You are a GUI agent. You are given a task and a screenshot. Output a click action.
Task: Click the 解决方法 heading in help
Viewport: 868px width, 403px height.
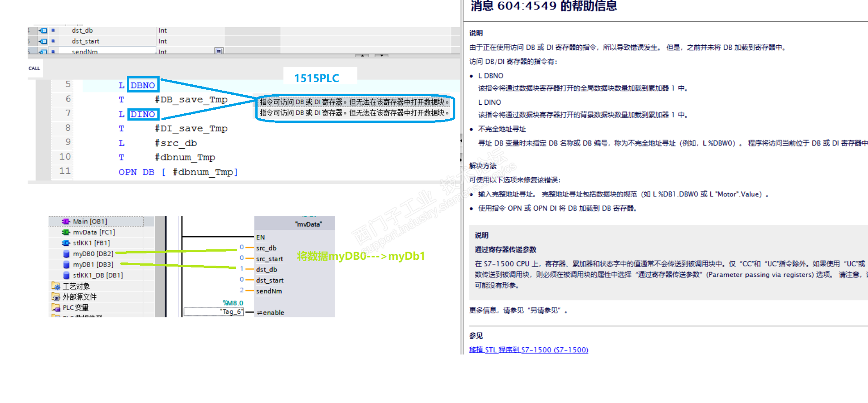(x=483, y=166)
